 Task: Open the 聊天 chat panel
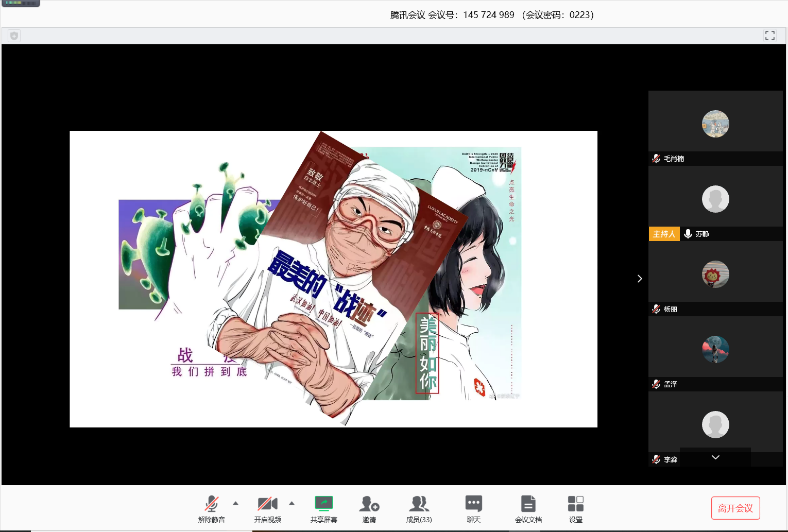(x=474, y=509)
